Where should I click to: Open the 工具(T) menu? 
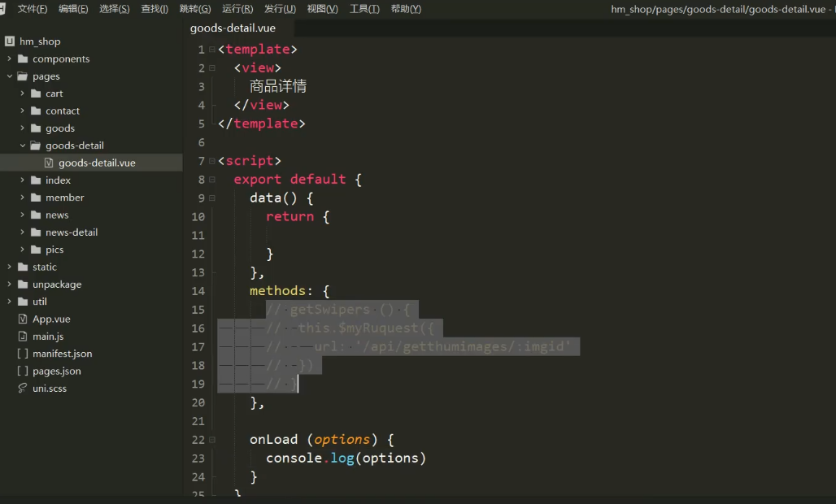click(x=364, y=9)
